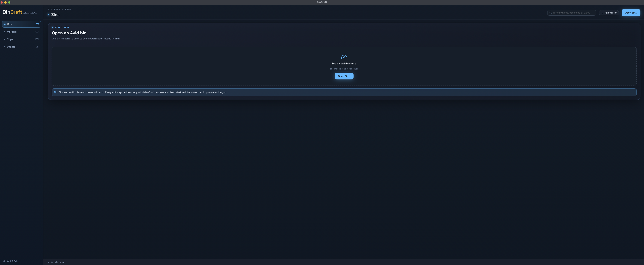Click the Open Bin button in header

631,13
